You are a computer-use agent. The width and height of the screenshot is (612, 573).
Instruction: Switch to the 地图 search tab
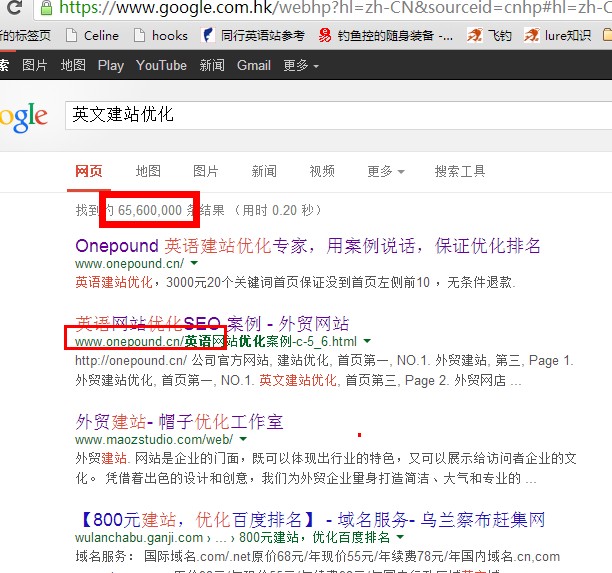point(148,171)
